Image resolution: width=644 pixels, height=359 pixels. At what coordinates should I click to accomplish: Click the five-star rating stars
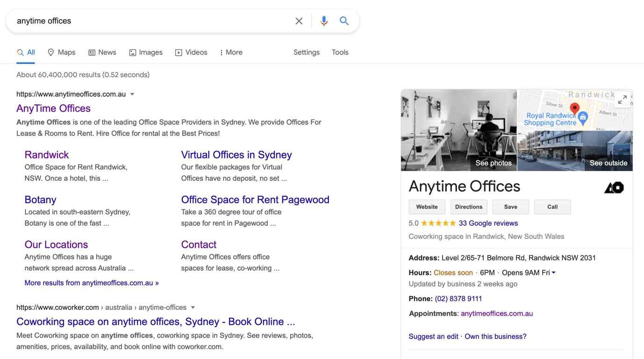(438, 223)
